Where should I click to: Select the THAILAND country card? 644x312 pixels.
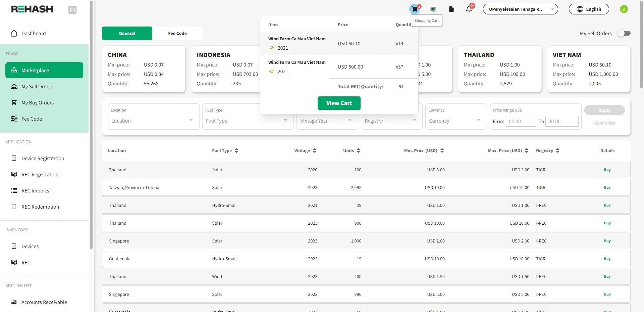[499, 69]
